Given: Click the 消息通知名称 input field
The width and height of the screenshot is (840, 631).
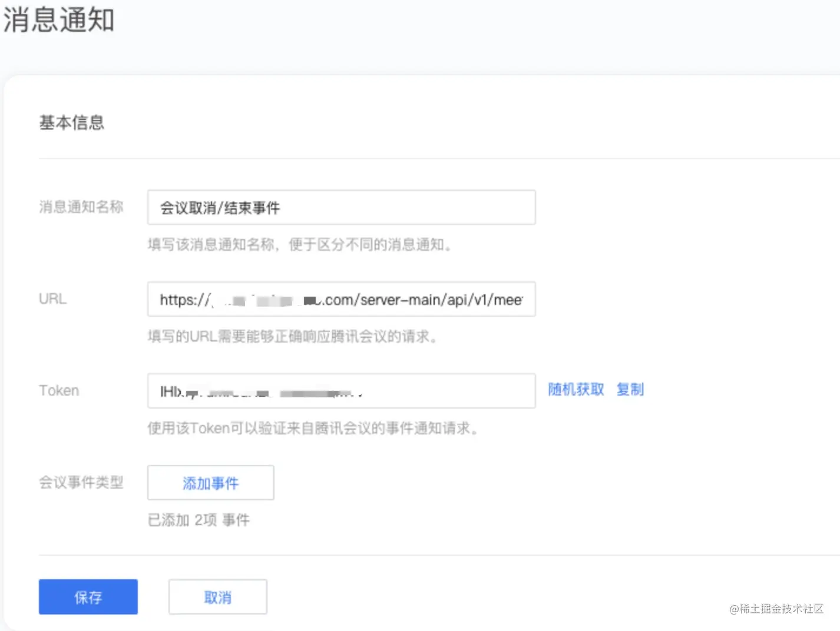Looking at the screenshot, I should pos(341,207).
